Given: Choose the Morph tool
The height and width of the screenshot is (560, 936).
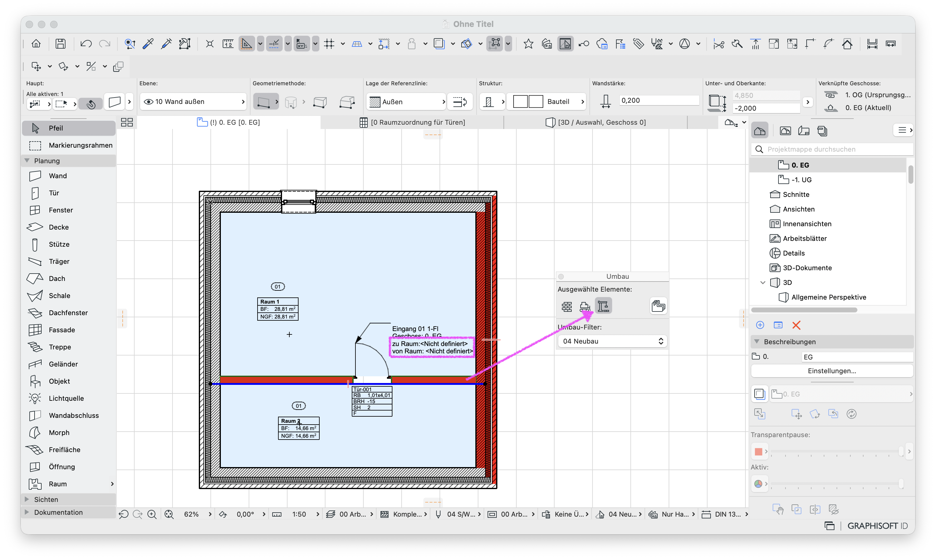Looking at the screenshot, I should pyautogui.click(x=69, y=433).
